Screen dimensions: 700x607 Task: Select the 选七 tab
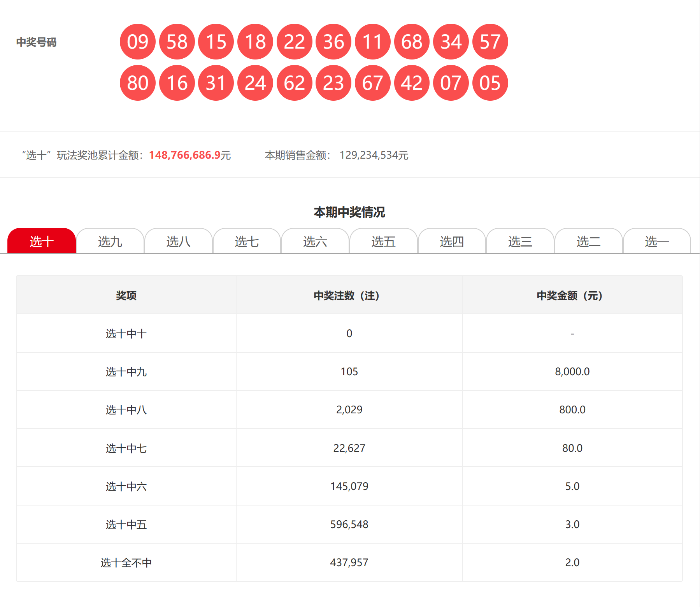pos(247,241)
